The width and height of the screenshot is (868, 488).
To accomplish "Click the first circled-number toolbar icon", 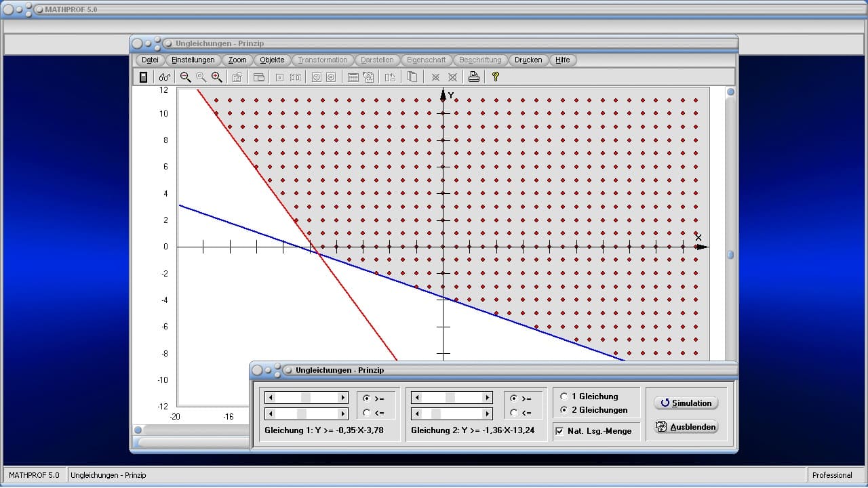I will [x=315, y=77].
